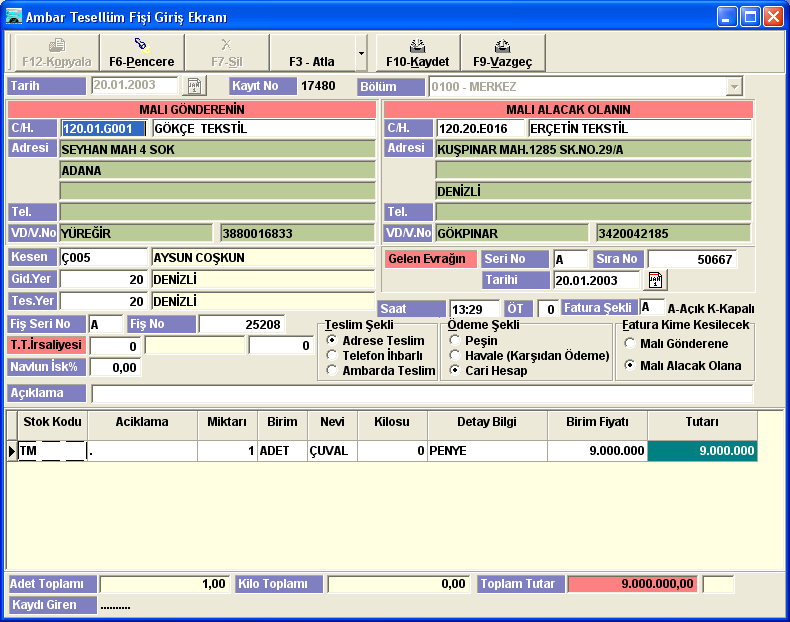The height and width of the screenshot is (622, 790).
Task: Click the GÖKÇE TEKSTİL name field
Action: [264, 128]
